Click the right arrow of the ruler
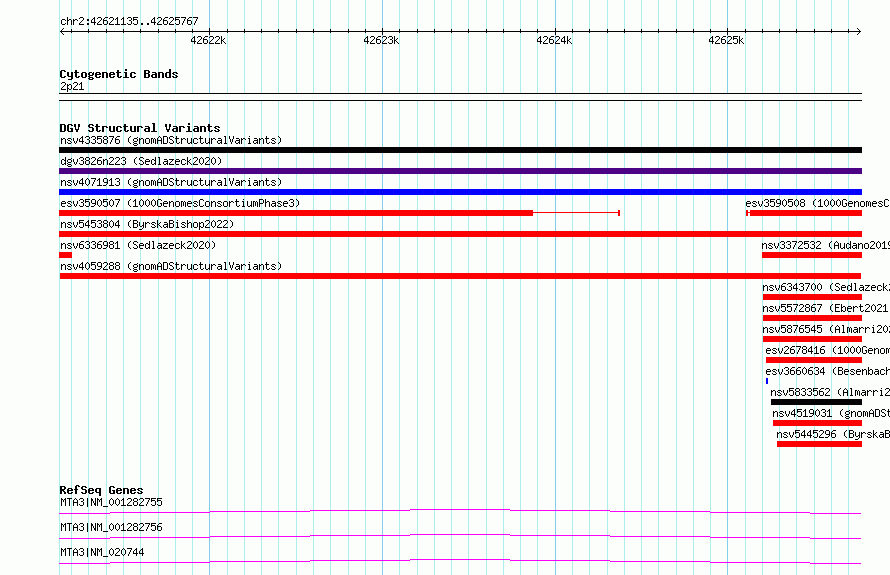The width and height of the screenshot is (890, 575). [x=859, y=32]
